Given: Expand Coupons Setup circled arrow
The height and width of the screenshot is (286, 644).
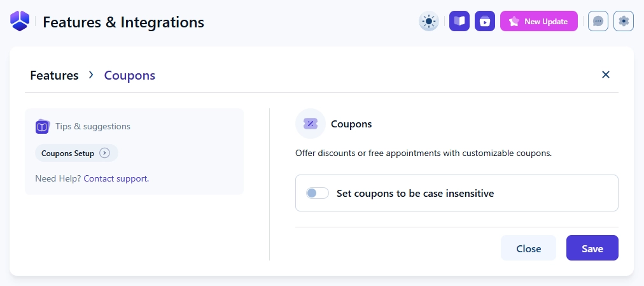Looking at the screenshot, I should pyautogui.click(x=105, y=154).
